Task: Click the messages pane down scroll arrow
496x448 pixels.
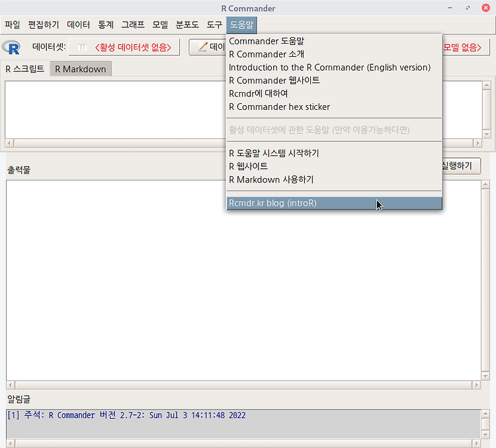Action: (x=485, y=434)
